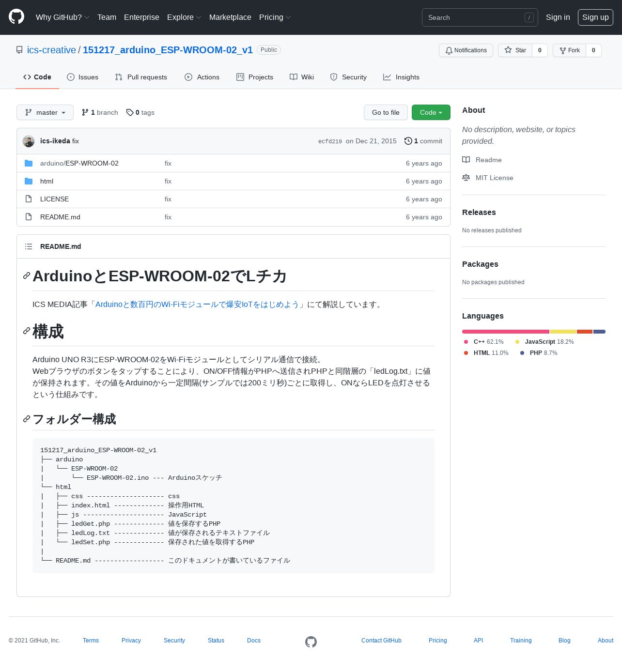The height and width of the screenshot is (672, 622).
Task: Switch to the Issues tab
Action: (83, 77)
